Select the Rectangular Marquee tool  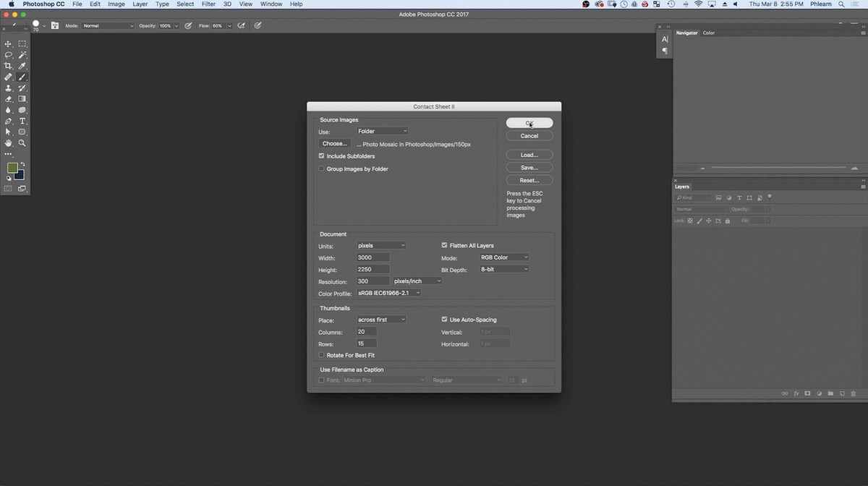(x=22, y=44)
